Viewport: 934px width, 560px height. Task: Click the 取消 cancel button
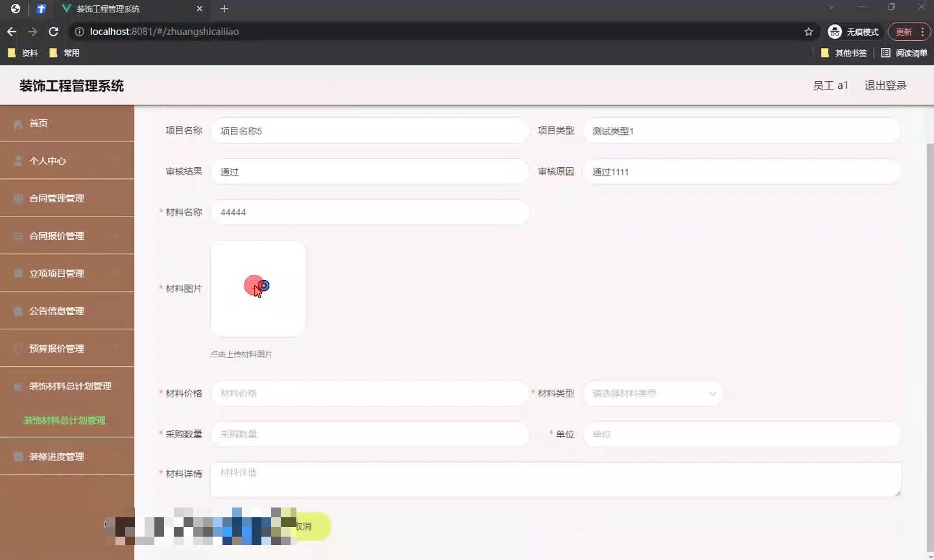tap(305, 526)
